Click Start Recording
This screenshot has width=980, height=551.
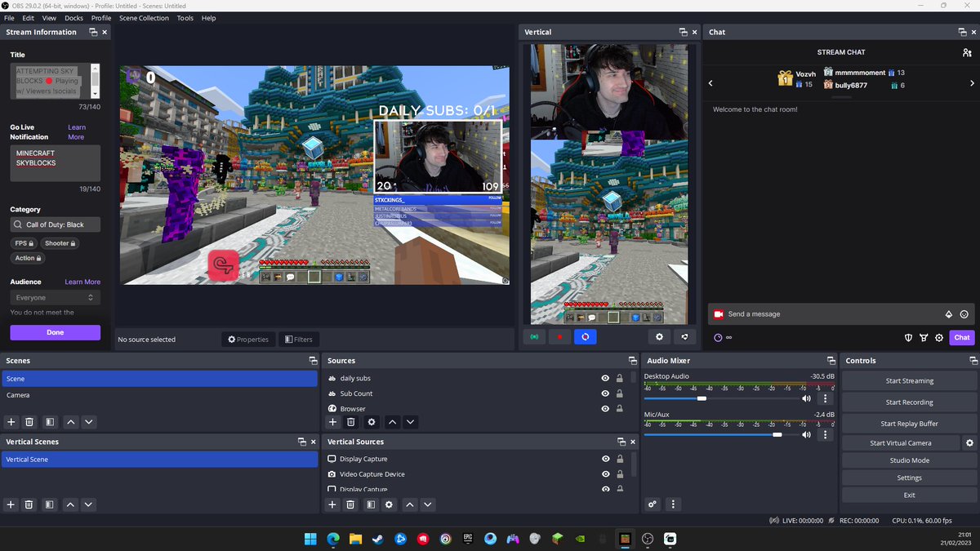pyautogui.click(x=909, y=402)
